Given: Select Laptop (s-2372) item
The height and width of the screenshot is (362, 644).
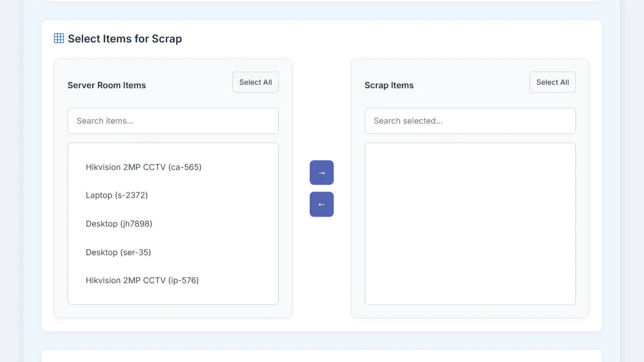Looking at the screenshot, I should point(117,195).
